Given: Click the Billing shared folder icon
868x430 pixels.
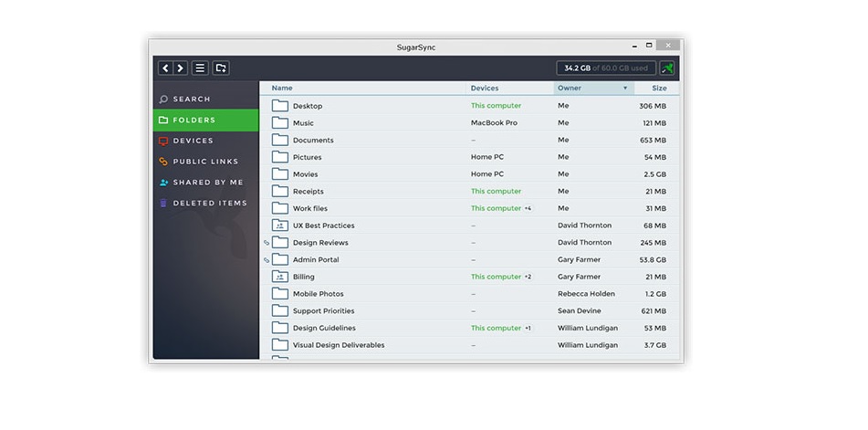Looking at the screenshot, I should (280, 277).
